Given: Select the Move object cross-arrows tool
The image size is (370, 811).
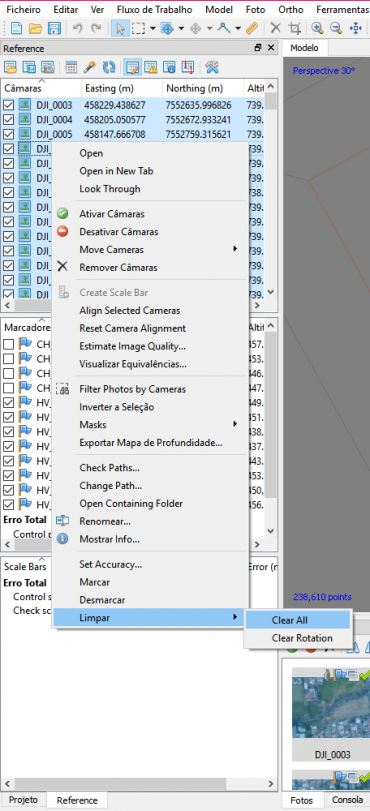Looking at the screenshot, I should click(196, 29).
